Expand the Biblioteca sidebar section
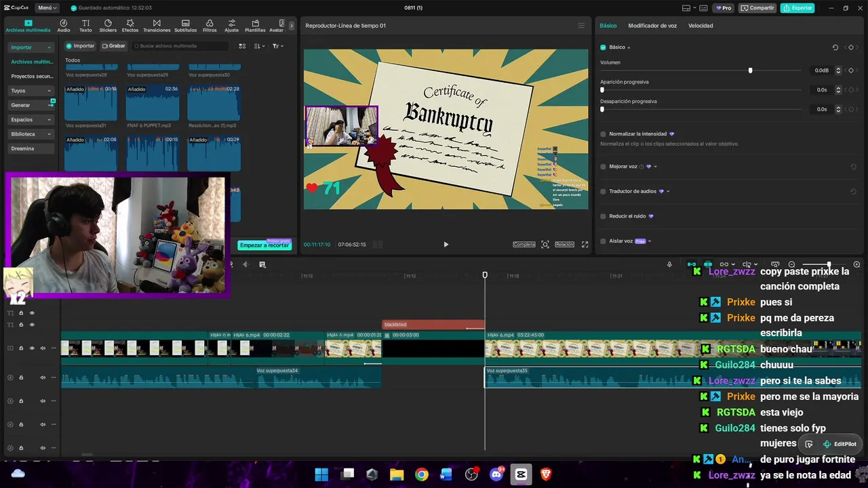Viewport: 868px width, 488px height. click(49, 134)
